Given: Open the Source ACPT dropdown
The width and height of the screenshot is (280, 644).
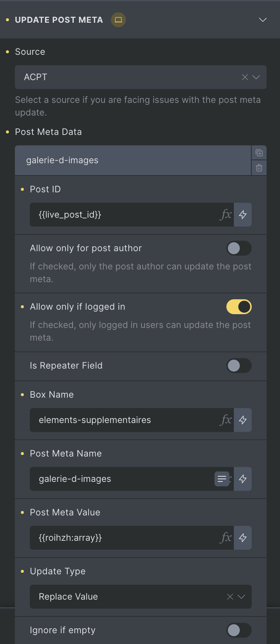Looking at the screenshot, I should (141, 77).
